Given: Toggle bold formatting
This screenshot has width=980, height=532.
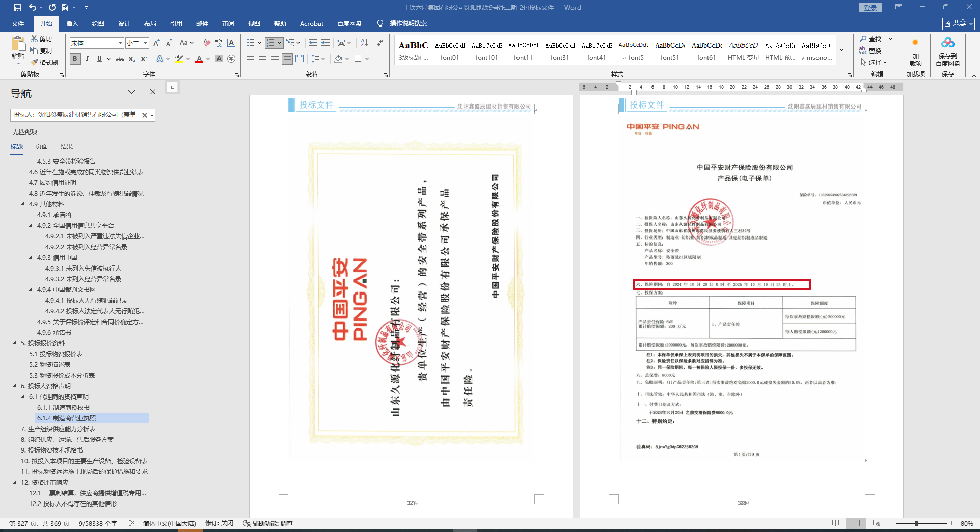Looking at the screenshot, I should [75, 59].
